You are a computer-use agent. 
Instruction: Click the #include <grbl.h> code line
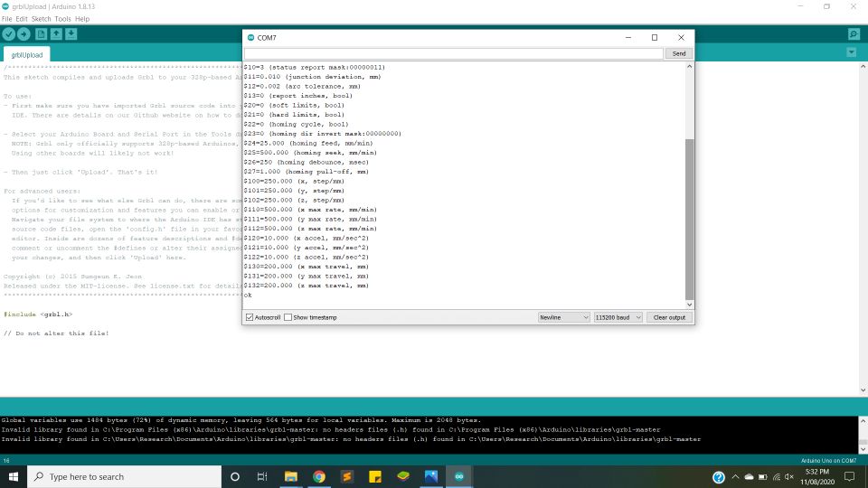(38, 314)
